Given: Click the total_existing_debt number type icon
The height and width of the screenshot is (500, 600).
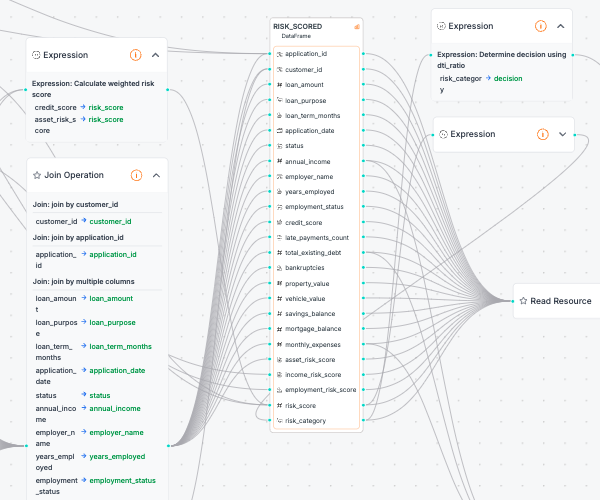Looking at the screenshot, I should (x=279, y=252).
